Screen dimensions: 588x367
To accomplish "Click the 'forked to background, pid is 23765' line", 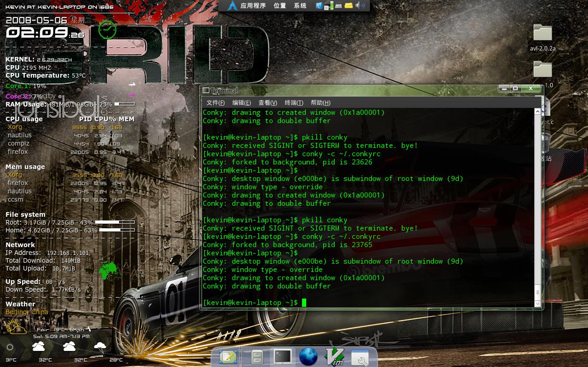I will pos(287,245).
